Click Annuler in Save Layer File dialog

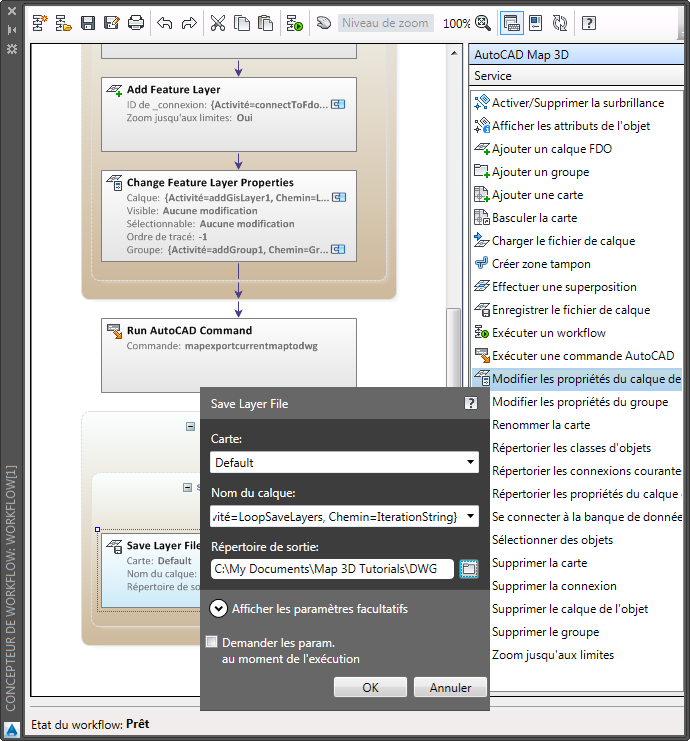coord(450,687)
